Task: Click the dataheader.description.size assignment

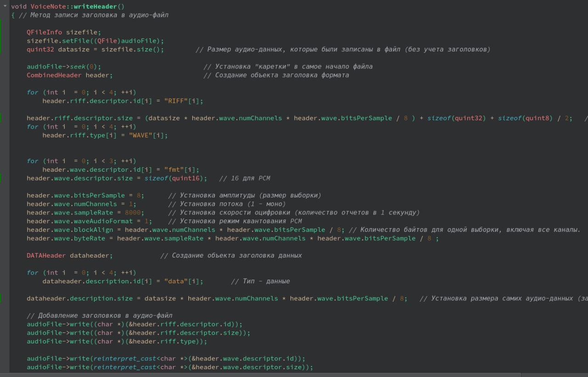Action: (217, 298)
